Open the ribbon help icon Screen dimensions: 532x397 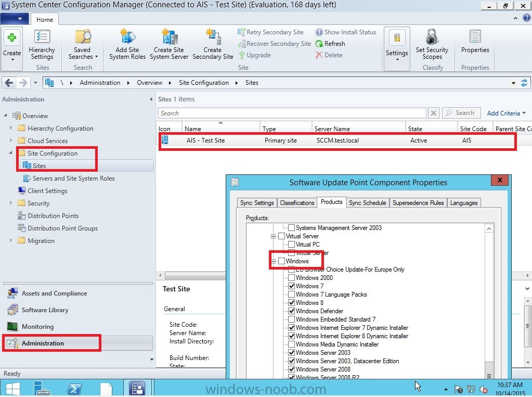pyautogui.click(x=526, y=18)
